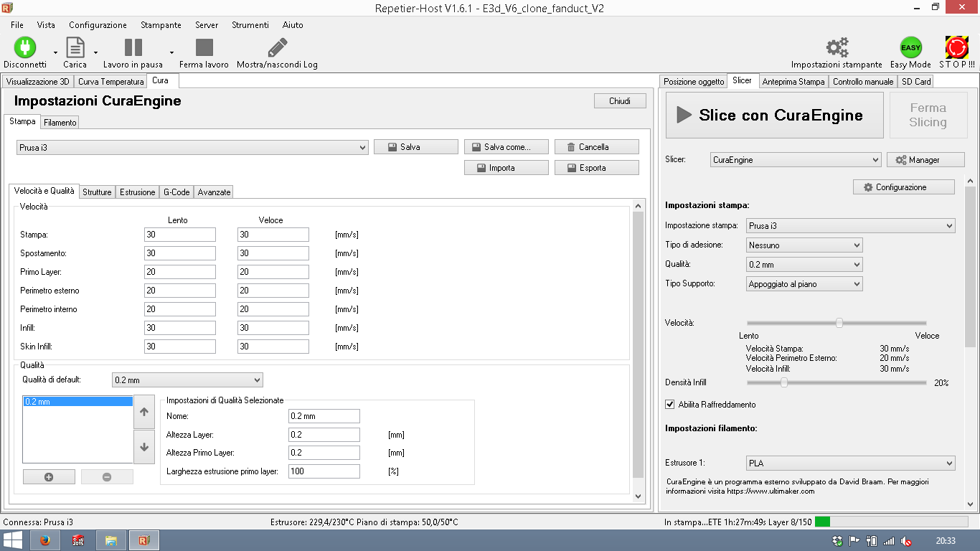Open Impostazioni stampante gears icon

pos(837,47)
